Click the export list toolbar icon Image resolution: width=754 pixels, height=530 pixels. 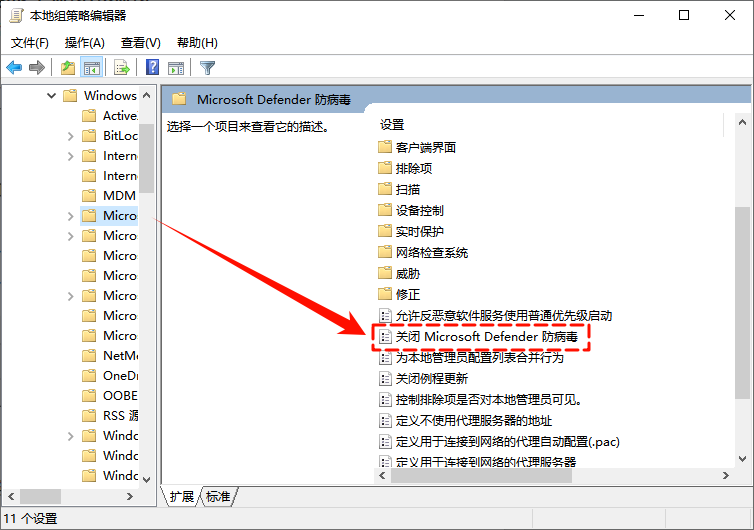122,68
